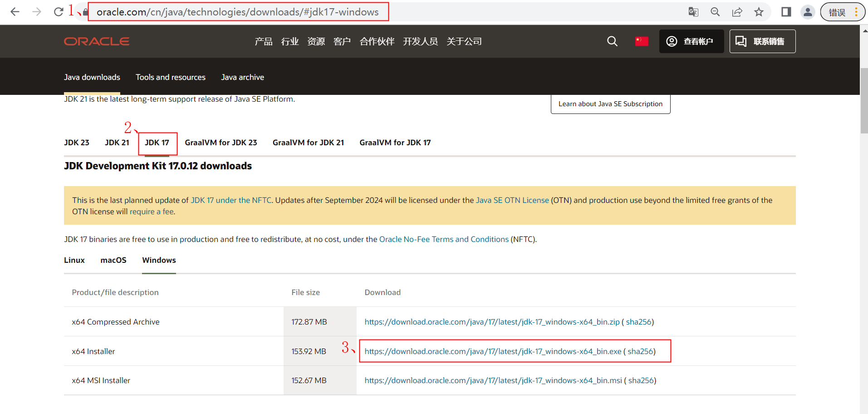Image resolution: width=868 pixels, height=414 pixels.
Task: Click the 152.67 MB file size cell
Action: (x=320, y=380)
